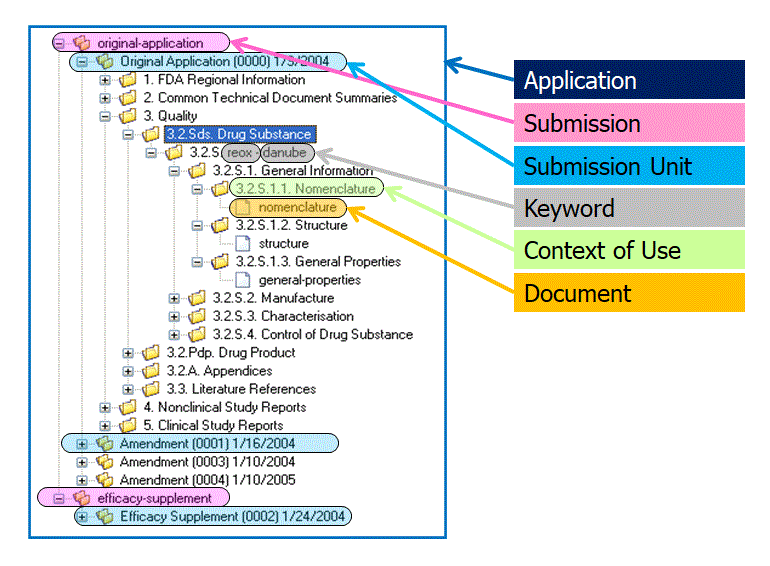This screenshot has width=770, height=566.
Task: Click folder icon beside FDA Regional Information
Action: [127, 80]
